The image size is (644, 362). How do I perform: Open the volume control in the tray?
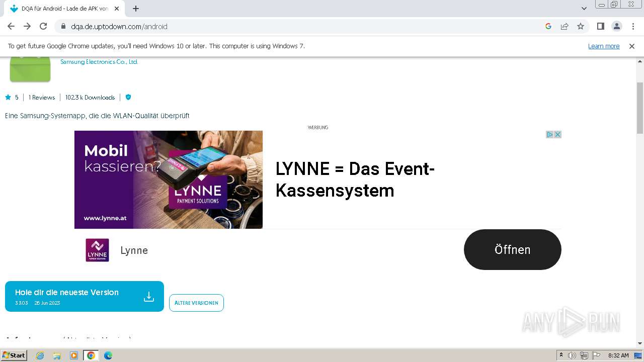tap(572, 355)
